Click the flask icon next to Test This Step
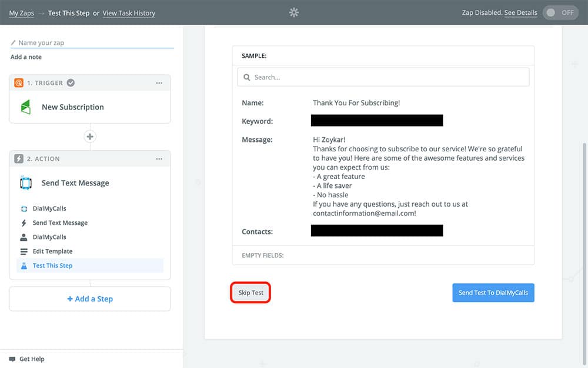 [24, 266]
